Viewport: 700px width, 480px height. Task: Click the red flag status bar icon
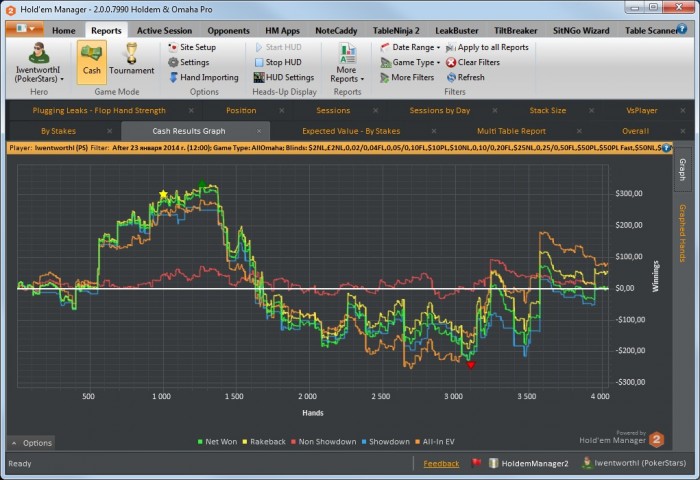point(476,463)
